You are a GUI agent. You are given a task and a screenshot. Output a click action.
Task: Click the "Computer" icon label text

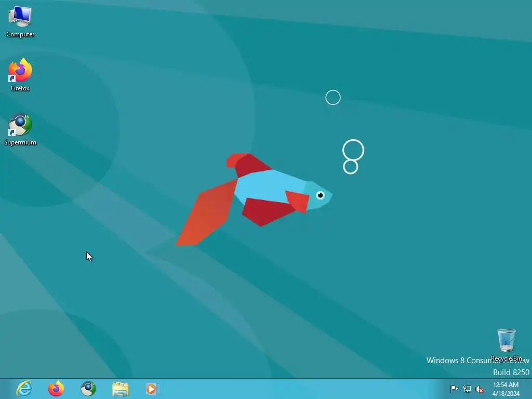[20, 34]
